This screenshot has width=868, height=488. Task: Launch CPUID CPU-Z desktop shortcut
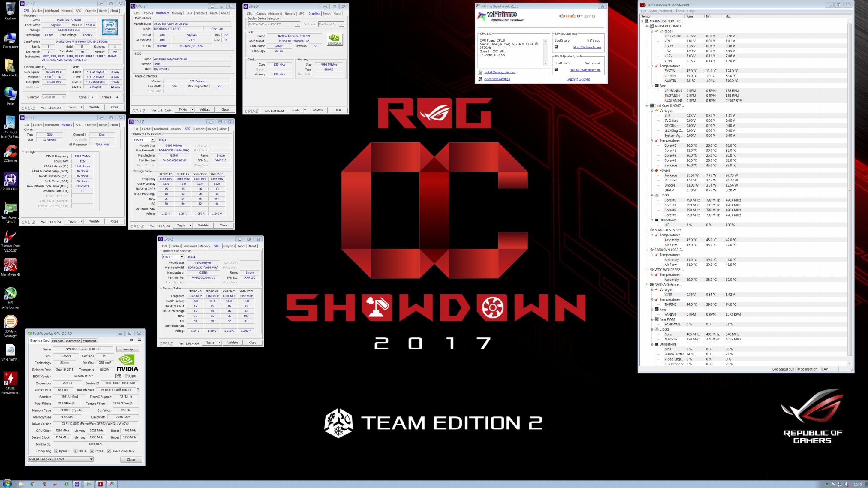click(x=10, y=182)
